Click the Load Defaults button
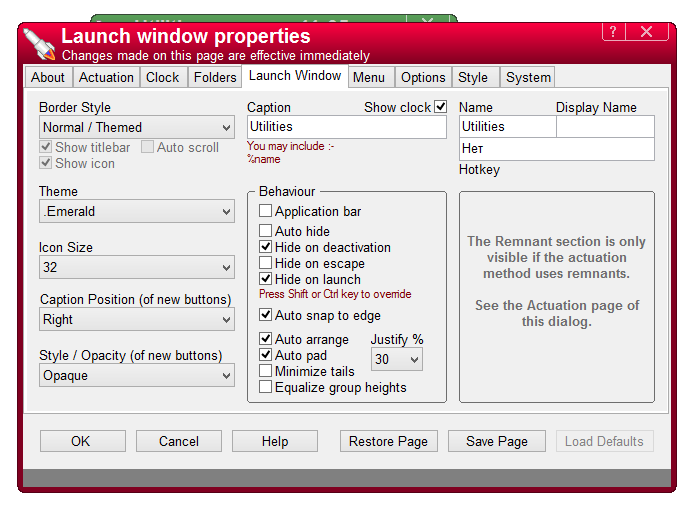The image size is (693, 507). (604, 441)
